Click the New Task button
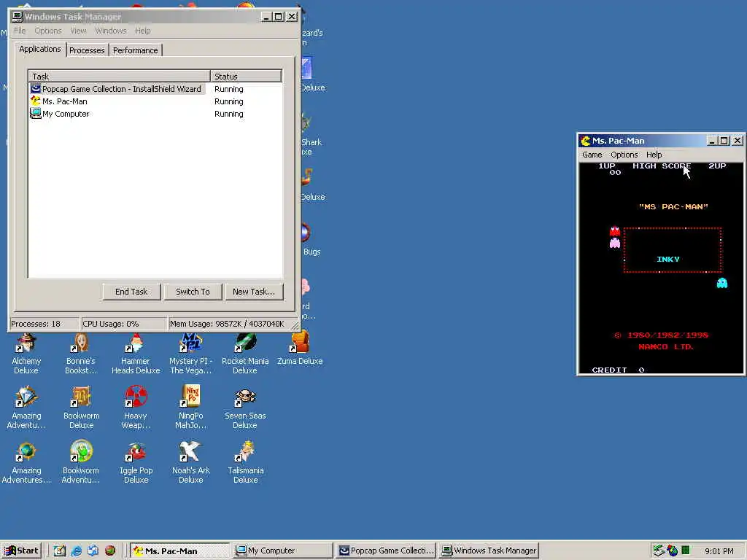The width and height of the screenshot is (747, 560). point(254,292)
